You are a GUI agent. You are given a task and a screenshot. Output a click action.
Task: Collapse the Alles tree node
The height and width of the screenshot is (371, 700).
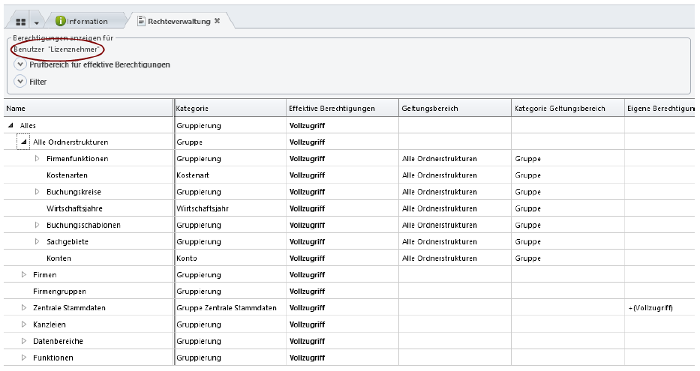pyautogui.click(x=11, y=125)
